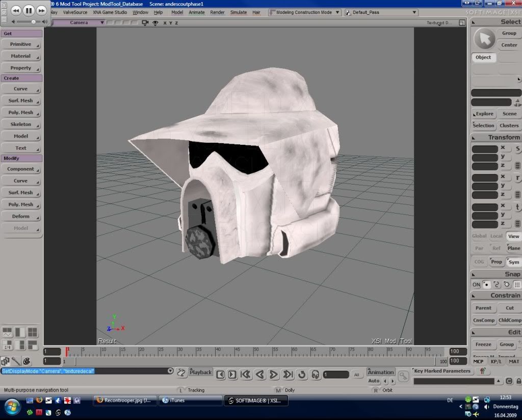Click the C button next to lock icon
522x420 pixels.
tap(509, 381)
